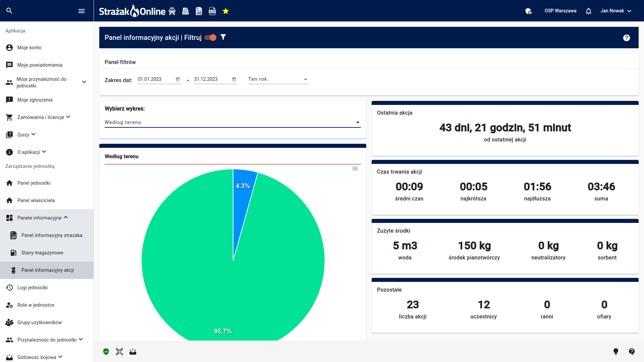644x362 pixels.
Task: Export data to XLSX file
Action: coord(212,11)
